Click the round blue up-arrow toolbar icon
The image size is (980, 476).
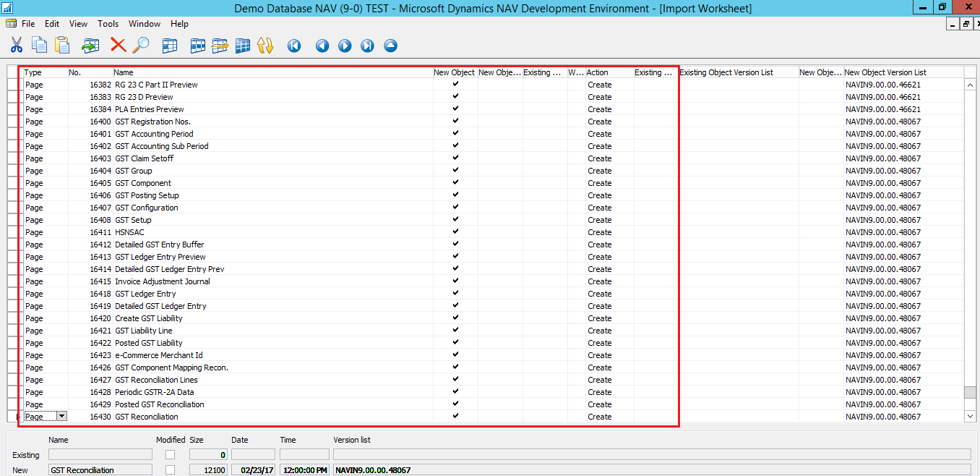[x=390, y=46]
